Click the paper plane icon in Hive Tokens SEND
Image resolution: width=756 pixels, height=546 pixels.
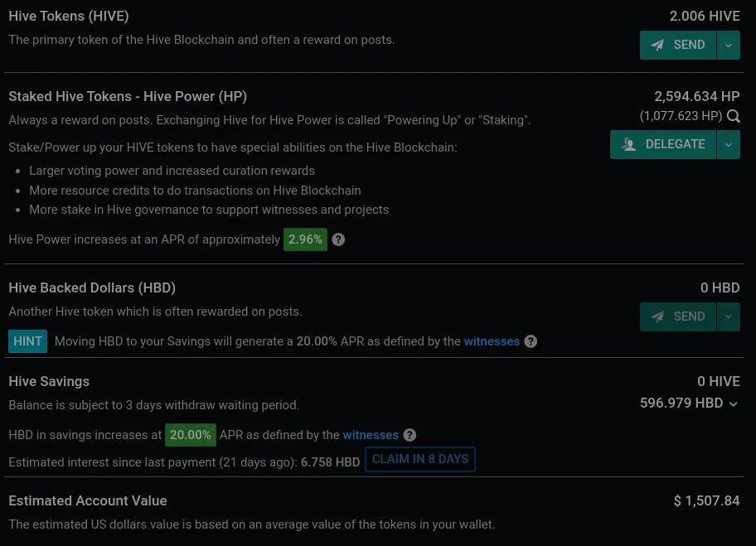657,45
